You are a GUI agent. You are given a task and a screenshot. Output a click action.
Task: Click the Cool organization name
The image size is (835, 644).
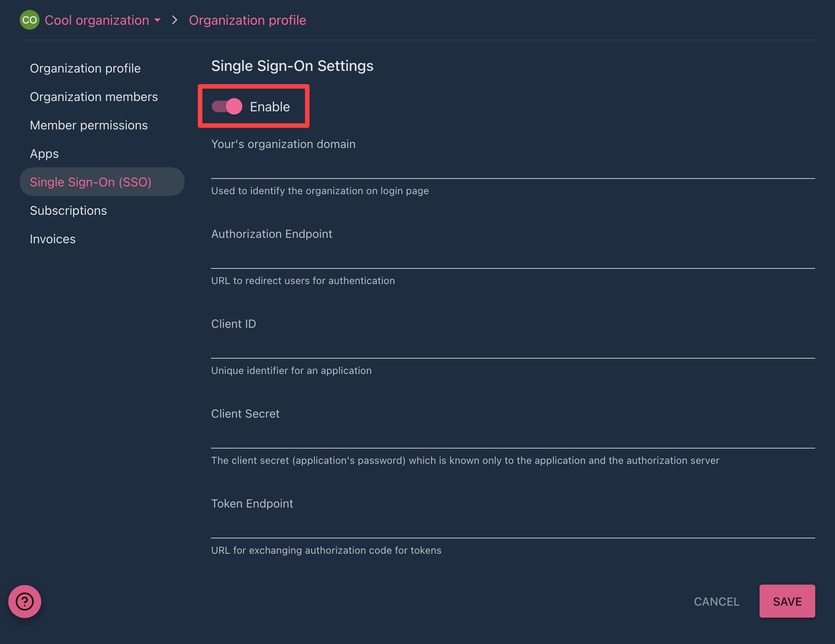[x=97, y=20]
